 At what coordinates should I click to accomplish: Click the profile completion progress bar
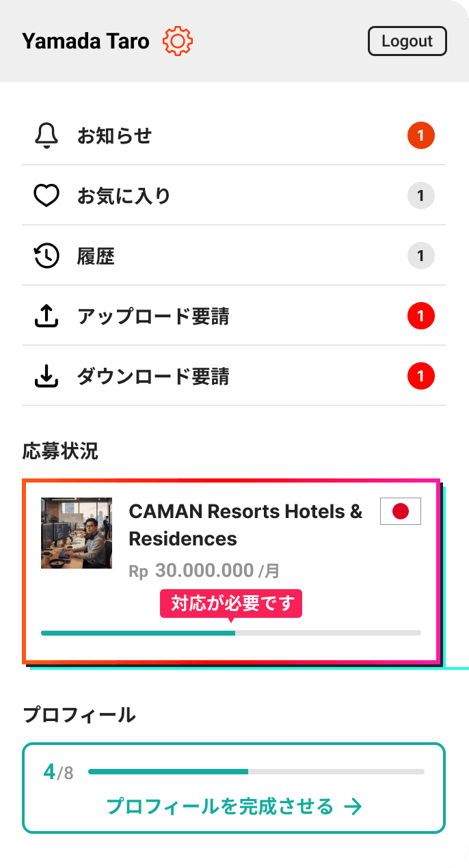point(256,772)
